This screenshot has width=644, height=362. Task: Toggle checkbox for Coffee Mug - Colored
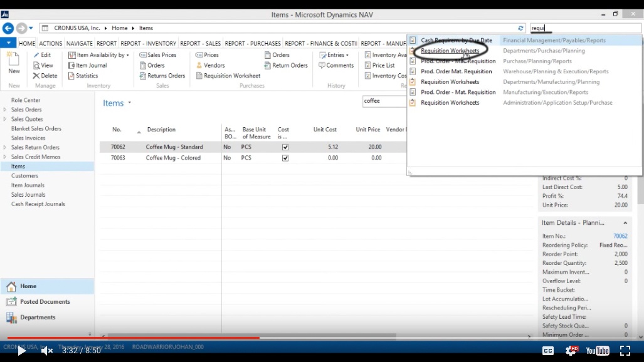pyautogui.click(x=285, y=158)
